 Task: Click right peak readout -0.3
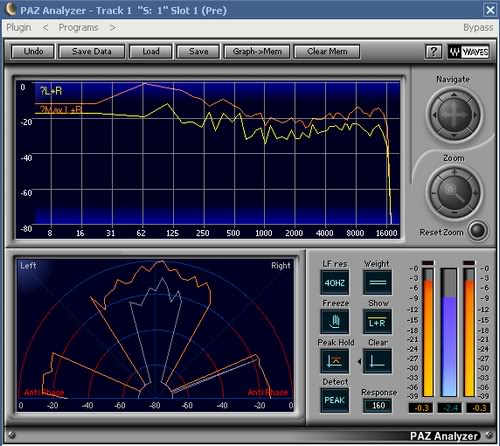pyautogui.click(x=478, y=408)
